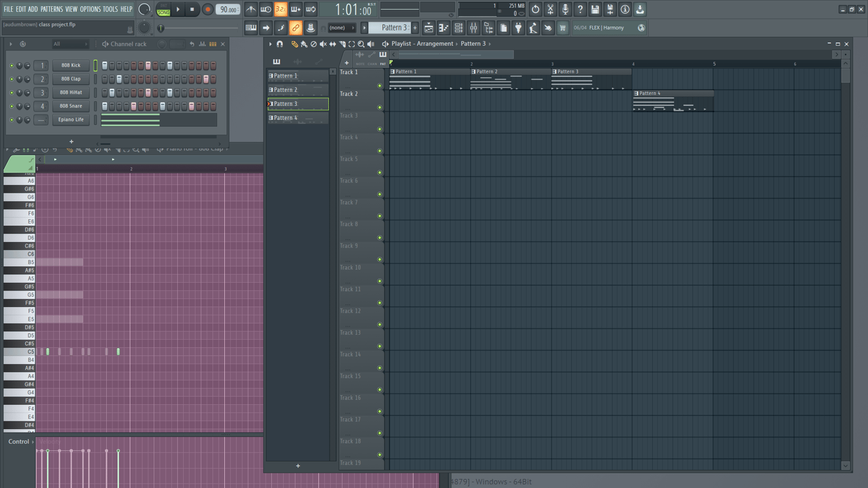The image size is (868, 488).
Task: Open the microphone recording icon
Action: [x=565, y=9]
